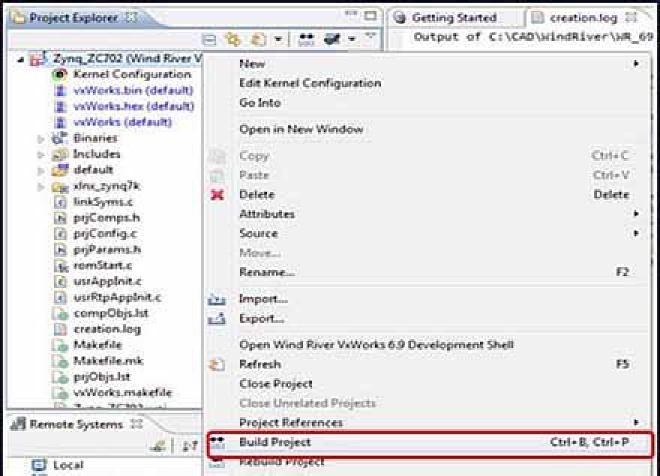Select Local under Remote Systems
This screenshot has height=476, width=660.
(68, 465)
